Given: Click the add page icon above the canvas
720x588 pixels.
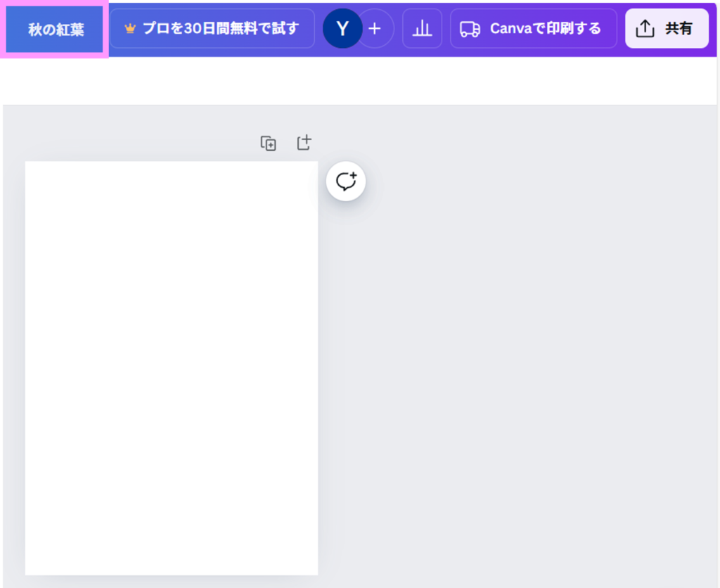Looking at the screenshot, I should pyautogui.click(x=304, y=143).
